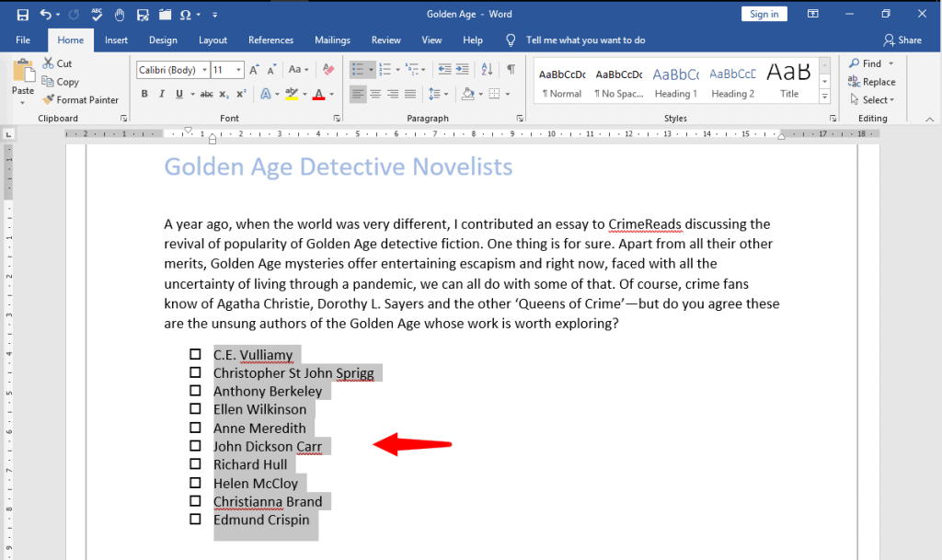The height and width of the screenshot is (560, 942).
Task: Open the File tab
Action: (23, 40)
